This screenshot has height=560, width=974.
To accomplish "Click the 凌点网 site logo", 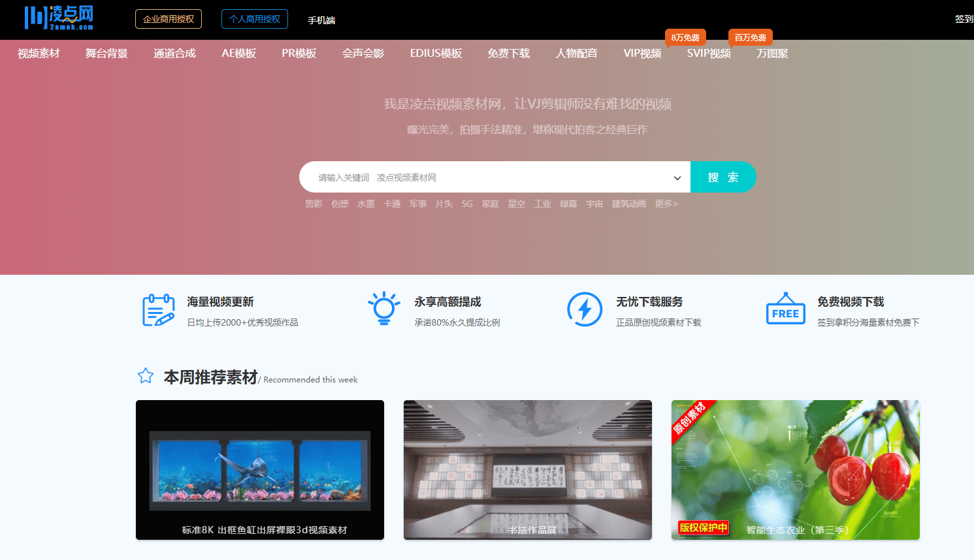I will 59,18.
